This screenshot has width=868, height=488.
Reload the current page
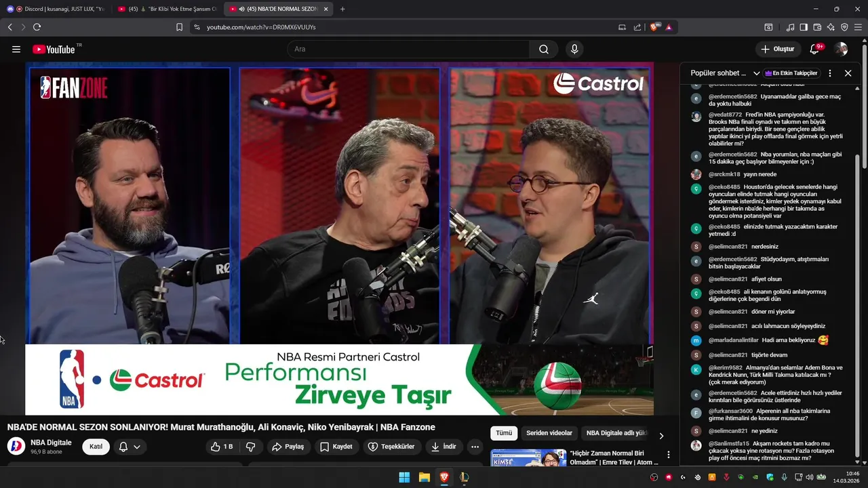(37, 27)
